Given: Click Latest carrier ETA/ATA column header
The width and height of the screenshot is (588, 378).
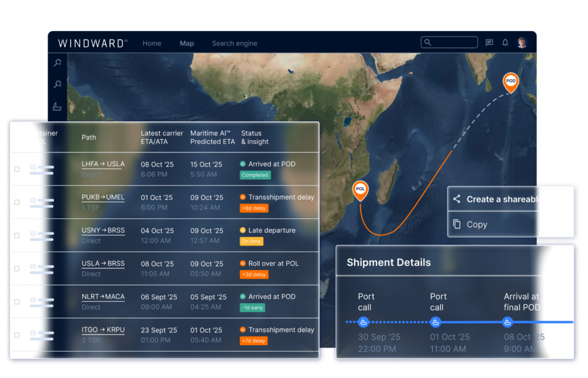Looking at the screenshot, I should (161, 138).
